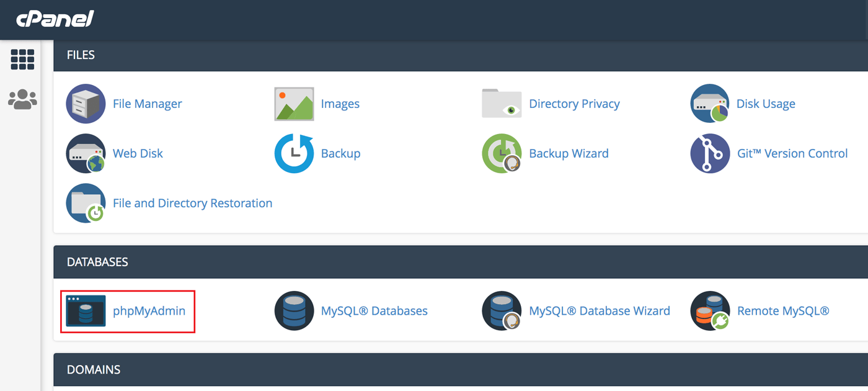
Task: Open Git™ Version Control link
Action: [x=792, y=153]
